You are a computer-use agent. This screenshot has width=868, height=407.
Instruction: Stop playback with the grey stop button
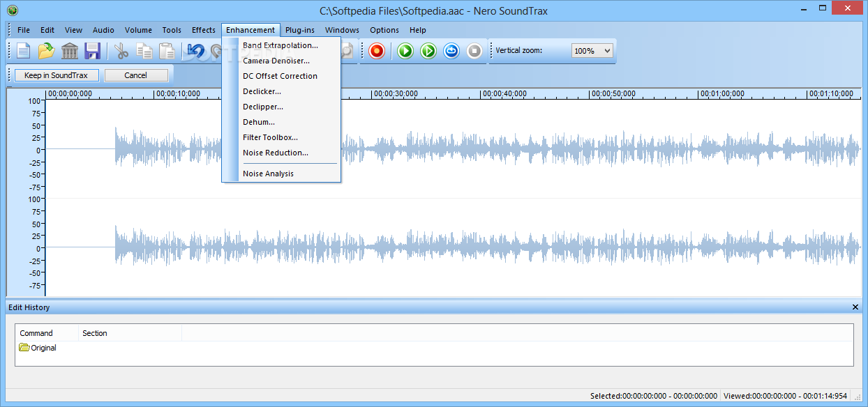(x=474, y=51)
